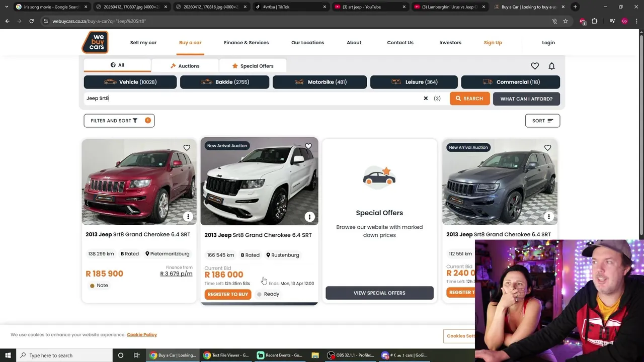Open Text File Viewer taskbar item
Image resolution: width=644 pixels, height=362 pixels.
(x=226, y=355)
